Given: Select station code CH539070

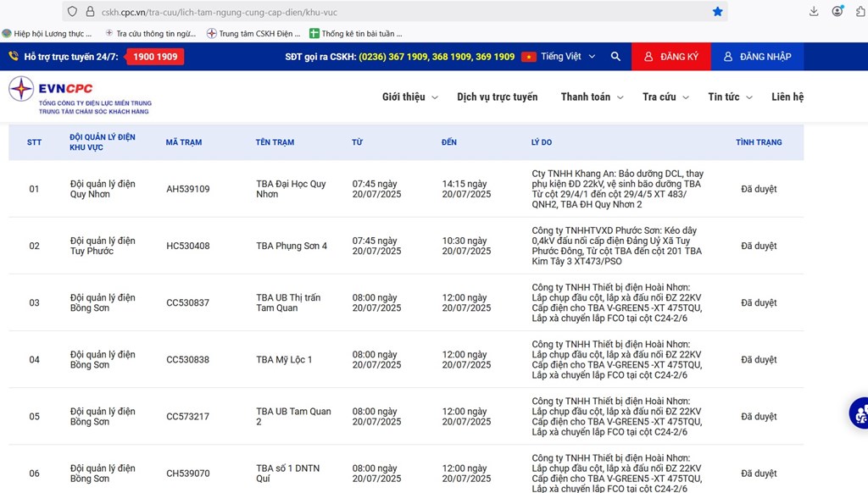Looking at the screenshot, I should point(188,474).
